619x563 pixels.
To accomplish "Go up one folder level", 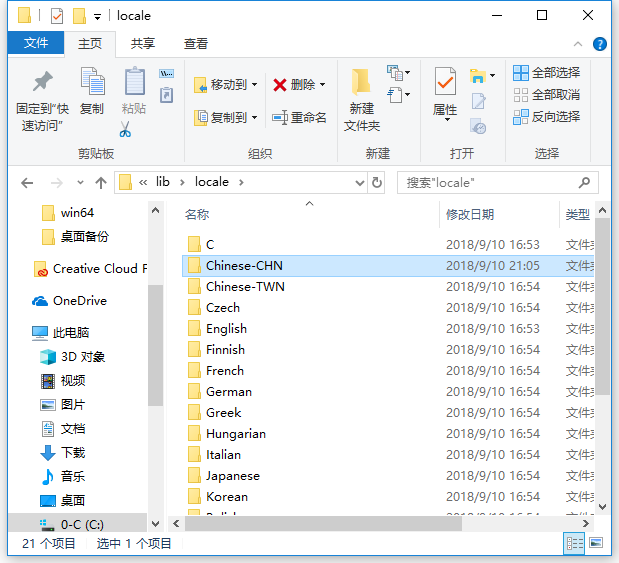I will (101, 183).
